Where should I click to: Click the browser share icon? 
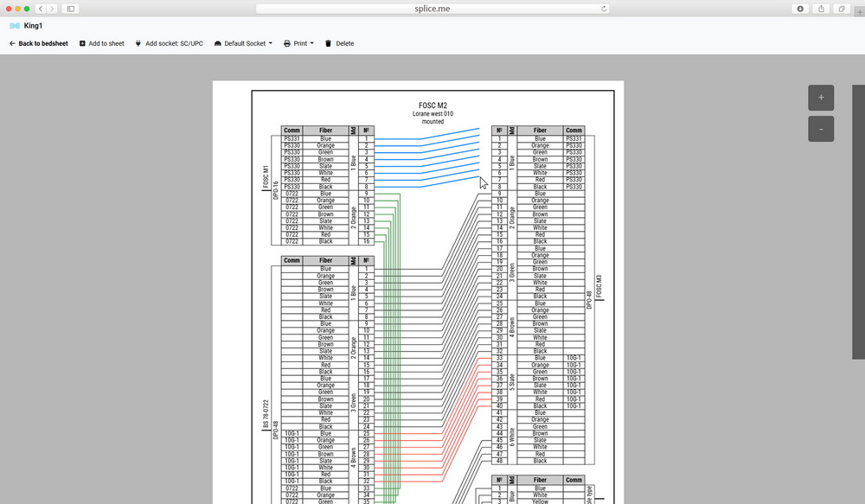[822, 9]
